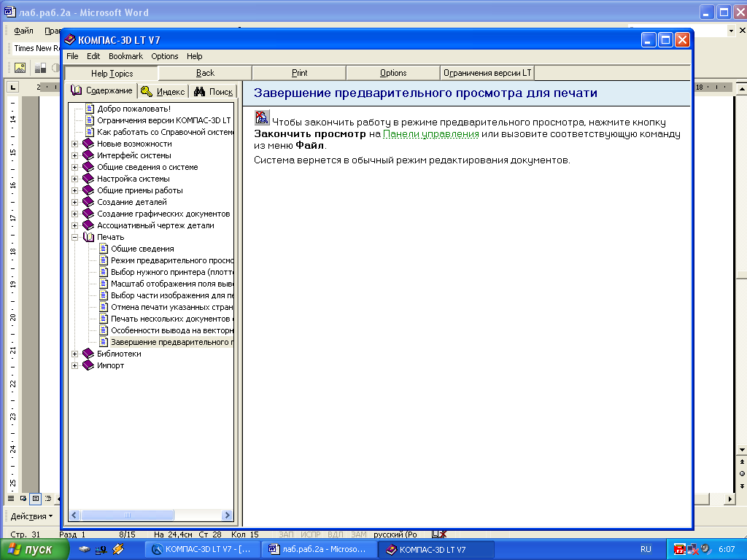Click the purple book icon for Настройка системы
This screenshot has width=747, height=560.
point(88,179)
